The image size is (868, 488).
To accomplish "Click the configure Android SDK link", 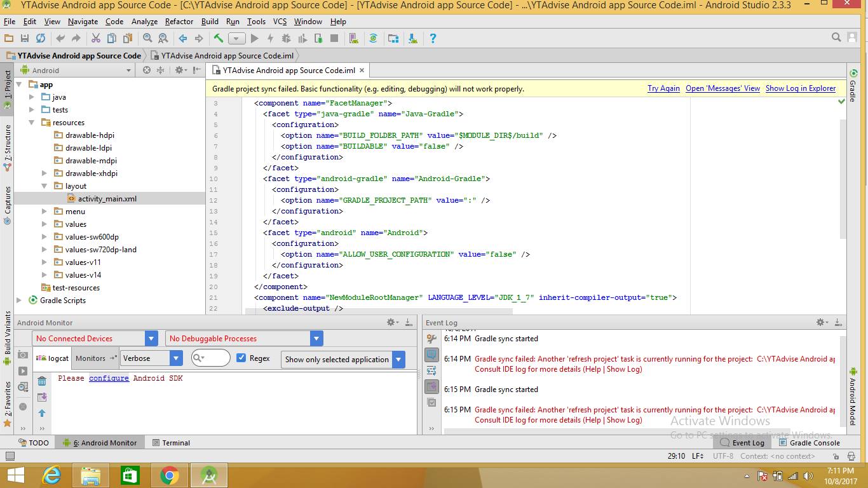I will [109, 378].
